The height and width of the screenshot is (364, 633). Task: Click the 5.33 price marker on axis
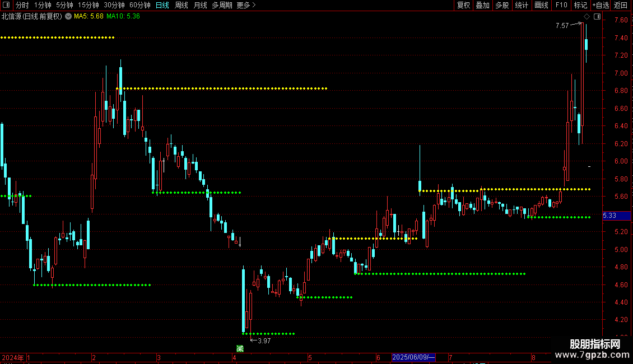(616, 216)
